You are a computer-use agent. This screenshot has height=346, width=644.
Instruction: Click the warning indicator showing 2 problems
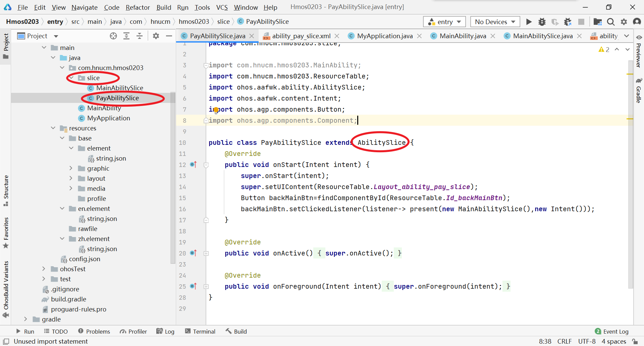pyautogui.click(x=604, y=49)
